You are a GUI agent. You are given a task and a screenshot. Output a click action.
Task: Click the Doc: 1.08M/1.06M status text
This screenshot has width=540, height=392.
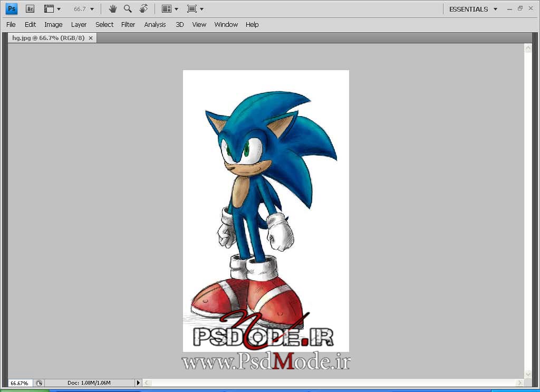(x=89, y=383)
